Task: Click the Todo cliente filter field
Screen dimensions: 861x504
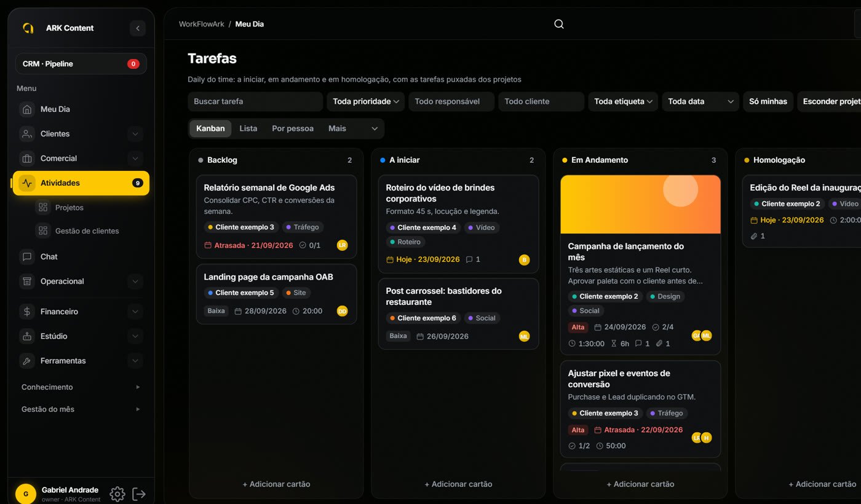Action: click(x=541, y=101)
